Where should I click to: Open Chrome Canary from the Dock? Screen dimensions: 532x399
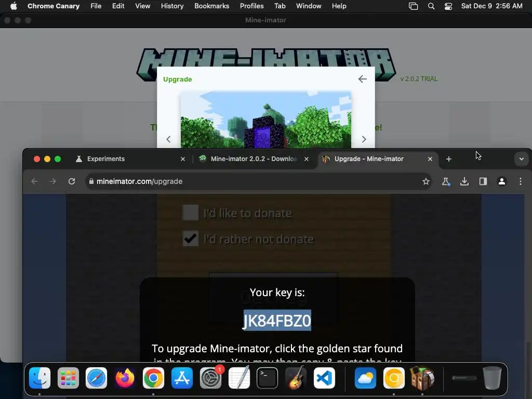click(394, 378)
